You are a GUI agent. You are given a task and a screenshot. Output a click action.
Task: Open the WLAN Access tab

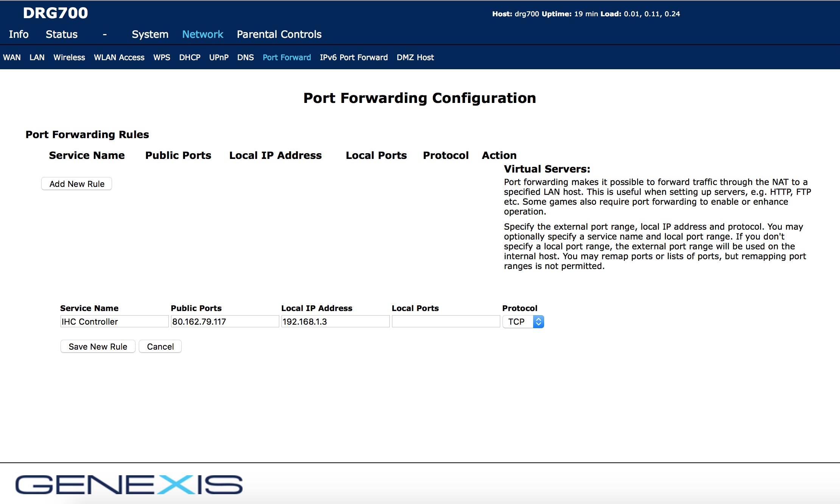click(119, 58)
